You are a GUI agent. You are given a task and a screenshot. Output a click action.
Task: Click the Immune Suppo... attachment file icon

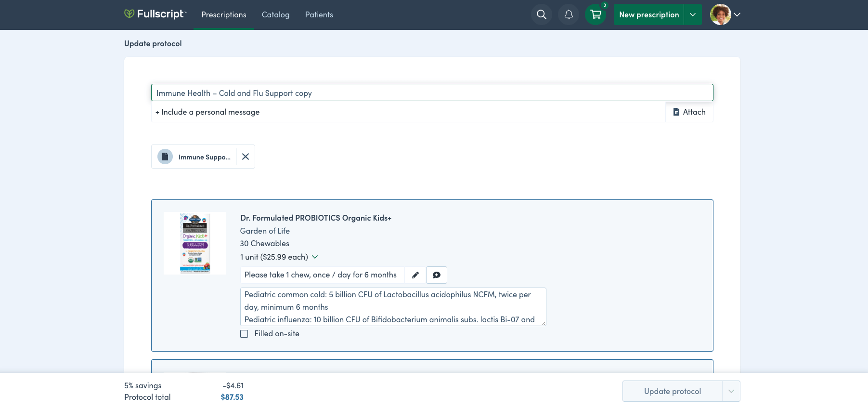[x=165, y=157]
